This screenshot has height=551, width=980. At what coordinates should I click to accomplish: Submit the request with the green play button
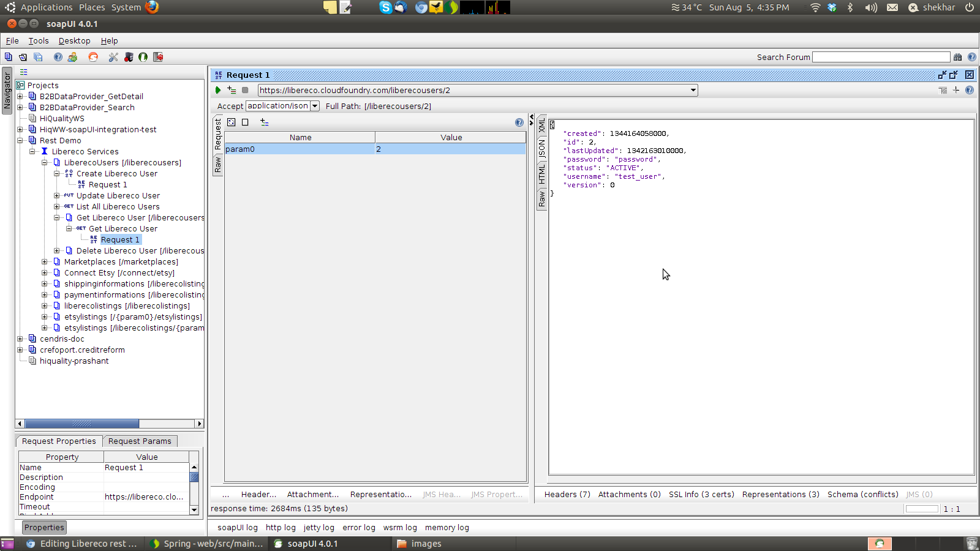[x=218, y=90]
